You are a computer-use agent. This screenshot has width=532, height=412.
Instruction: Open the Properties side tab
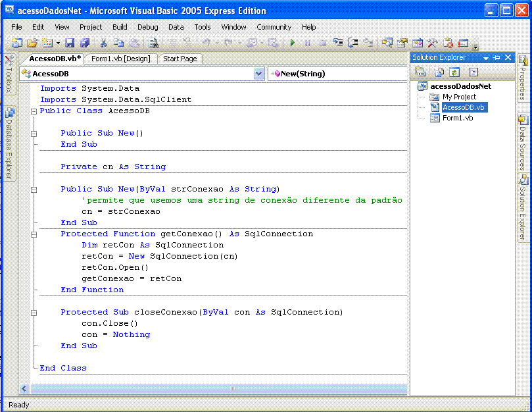click(x=523, y=78)
